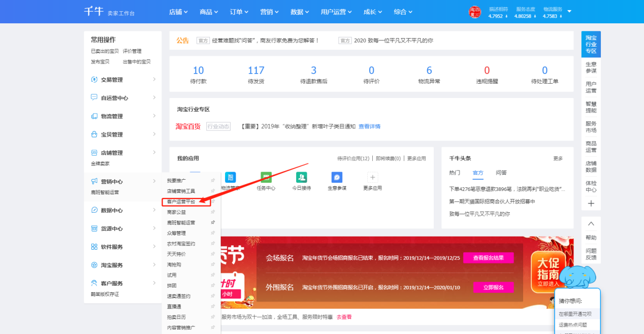Open the 综合 dropdown in the top navigation
The height and width of the screenshot is (334, 644).
tap(403, 12)
